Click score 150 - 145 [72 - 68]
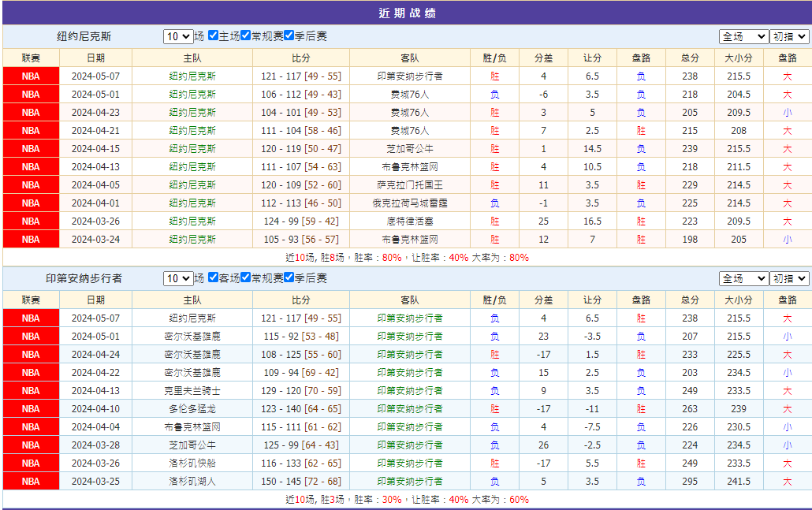 coord(301,481)
